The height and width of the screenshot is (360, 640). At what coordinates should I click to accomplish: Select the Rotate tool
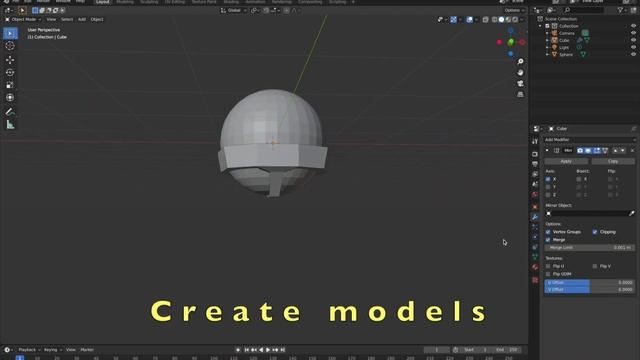[x=10, y=72]
